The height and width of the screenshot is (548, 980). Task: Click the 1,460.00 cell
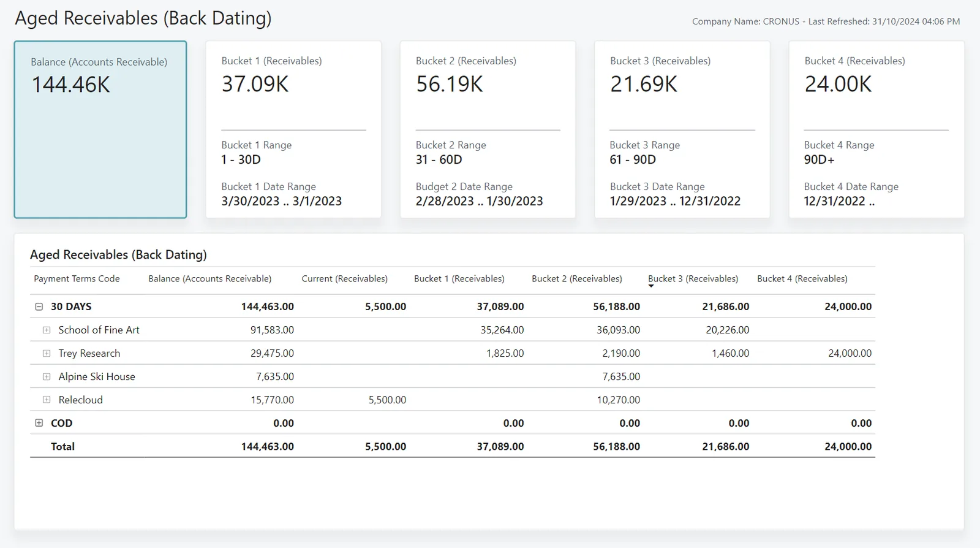coord(731,353)
